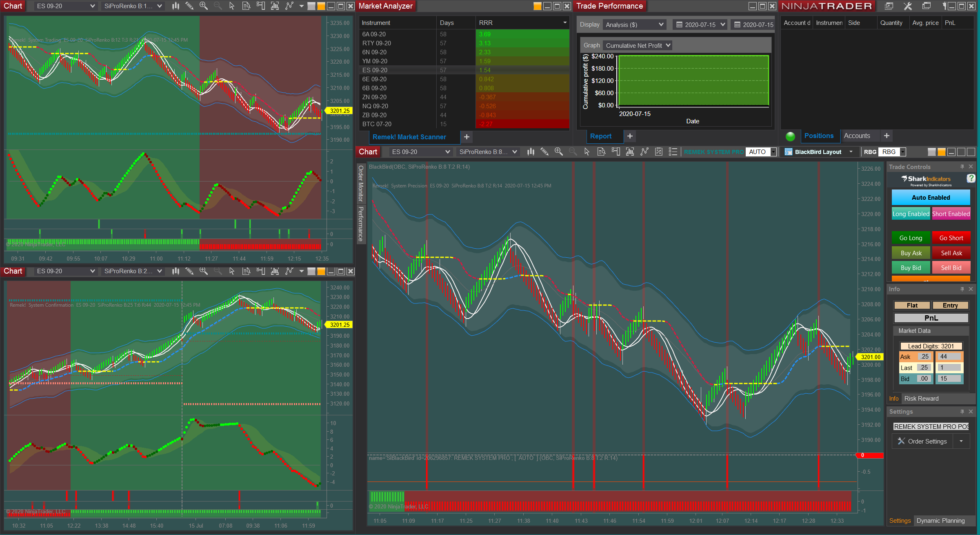Open bar type icon in bottom-left chart toolbar
The width and height of the screenshot is (980, 535).
176,271
